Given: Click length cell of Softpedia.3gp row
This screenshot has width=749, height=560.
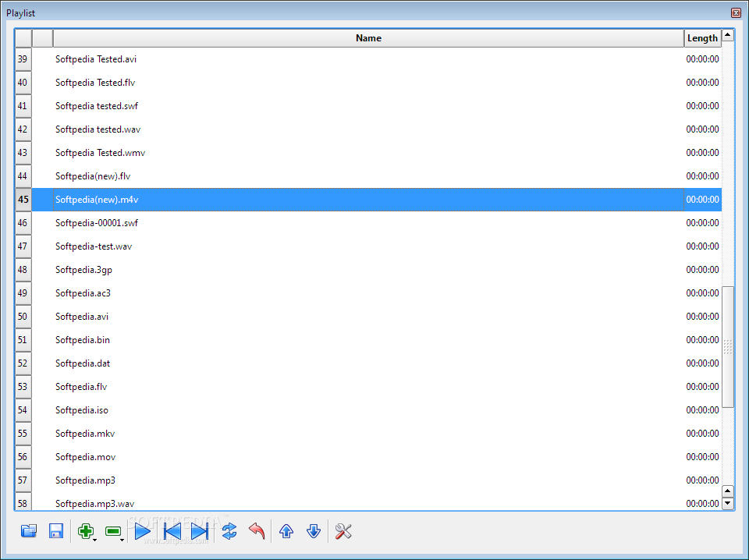Looking at the screenshot, I should (x=702, y=270).
